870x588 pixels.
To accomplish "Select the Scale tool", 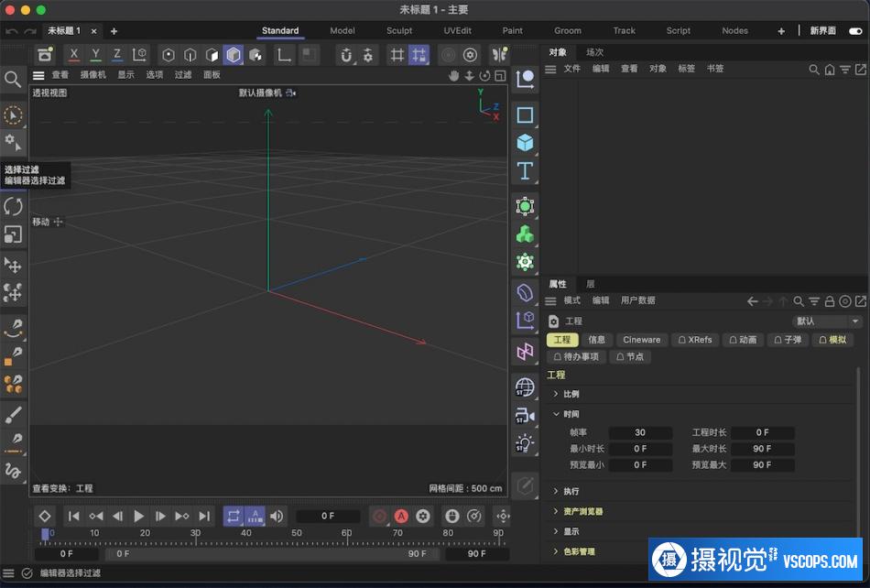I will click(x=13, y=234).
